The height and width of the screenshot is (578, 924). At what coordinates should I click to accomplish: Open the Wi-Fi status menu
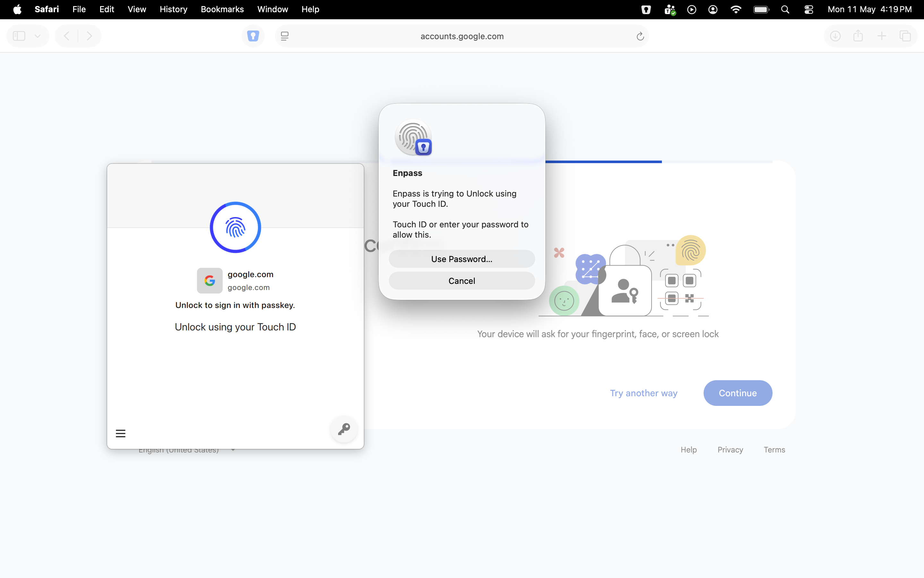(x=736, y=10)
